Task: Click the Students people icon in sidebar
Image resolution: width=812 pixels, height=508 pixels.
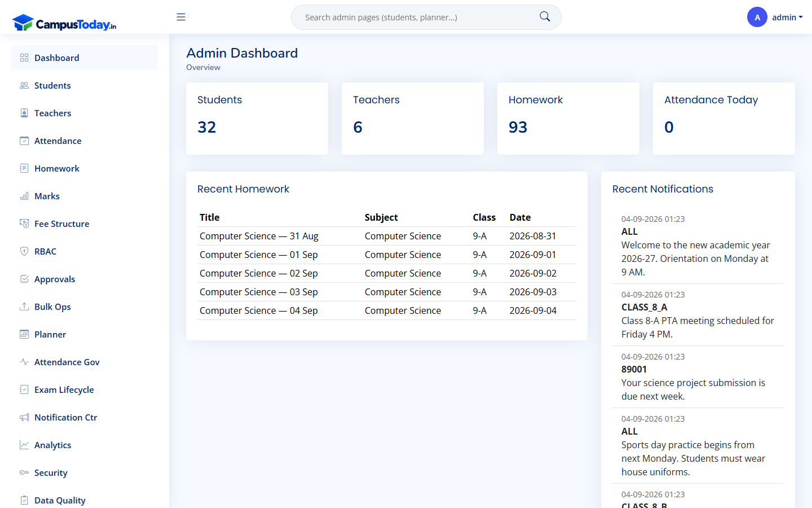Action: pyautogui.click(x=24, y=85)
